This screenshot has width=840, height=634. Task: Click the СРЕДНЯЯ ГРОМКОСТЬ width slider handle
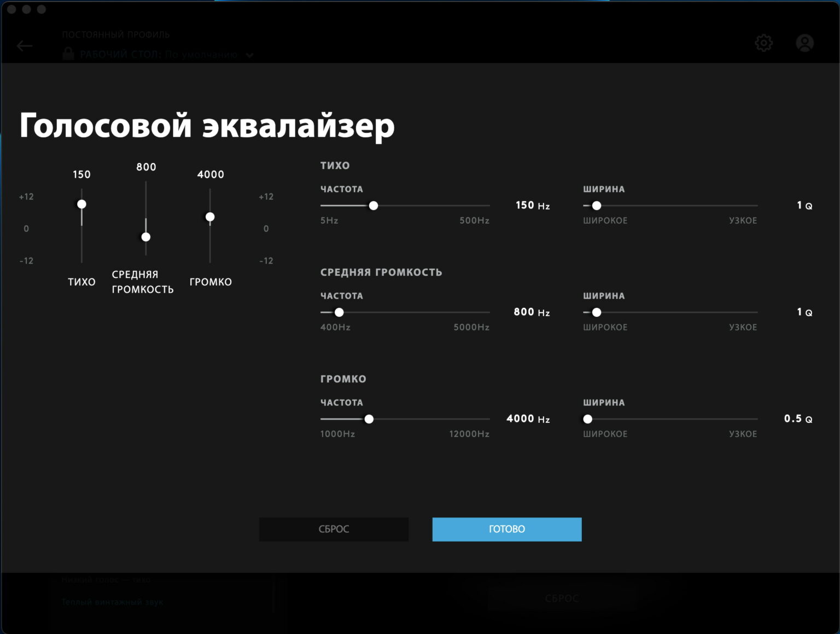pos(597,312)
